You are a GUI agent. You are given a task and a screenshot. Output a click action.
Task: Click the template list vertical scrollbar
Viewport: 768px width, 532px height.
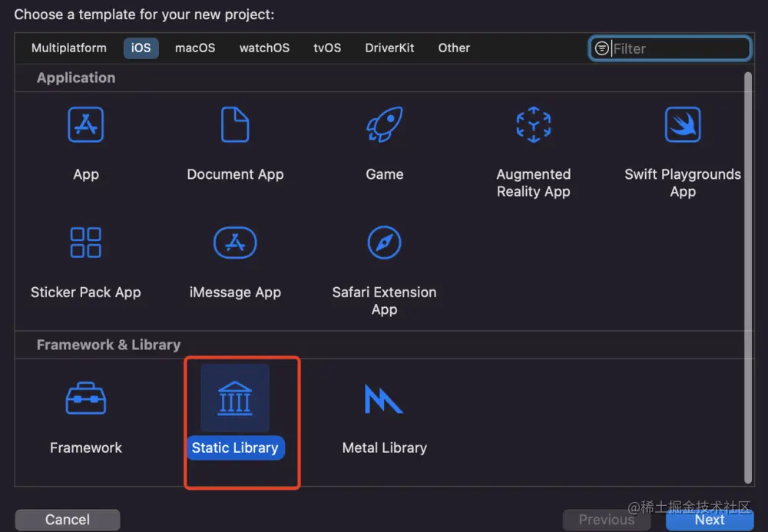pos(747,277)
